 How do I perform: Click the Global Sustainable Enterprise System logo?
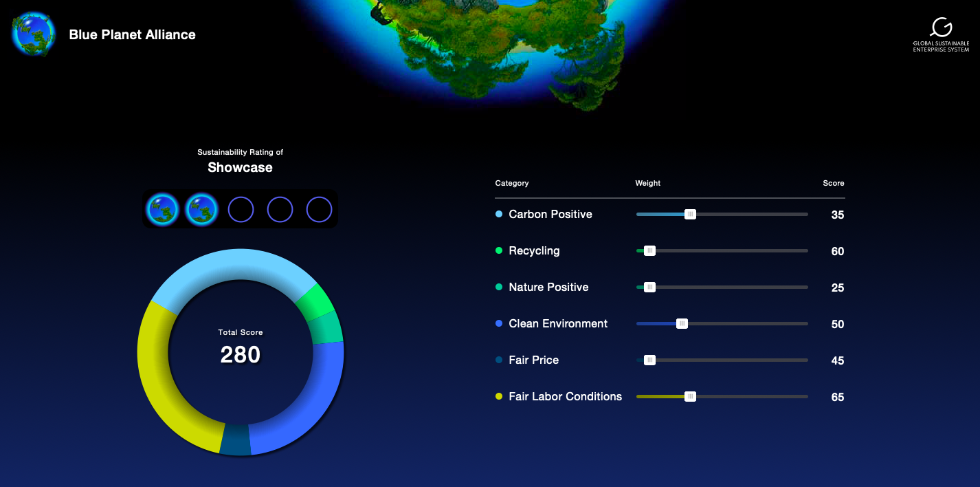(941, 34)
